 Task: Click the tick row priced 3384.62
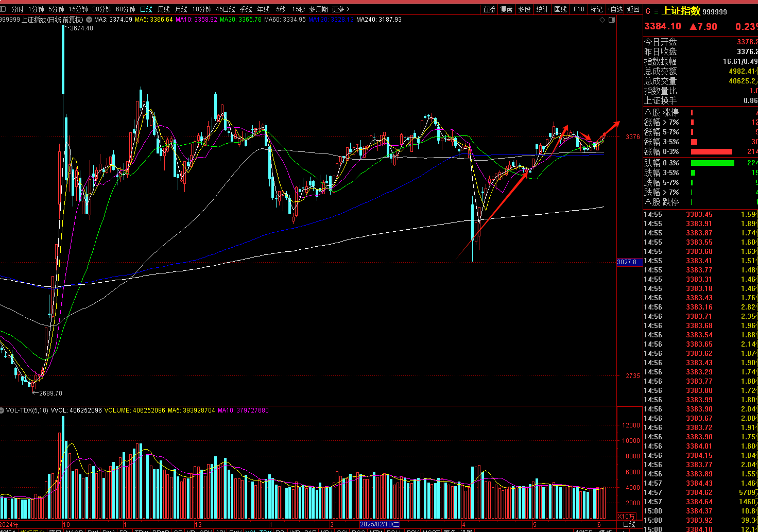pyautogui.click(x=701, y=492)
